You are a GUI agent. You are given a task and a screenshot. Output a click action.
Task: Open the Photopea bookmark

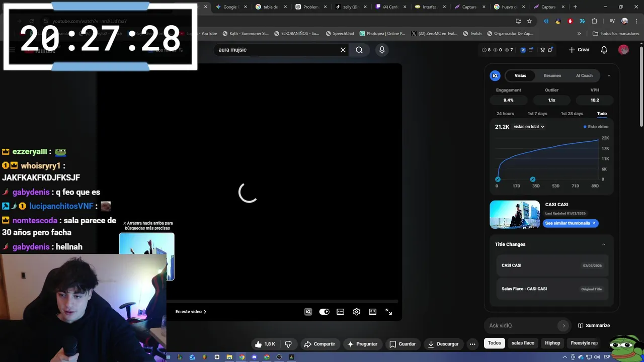coord(382,34)
